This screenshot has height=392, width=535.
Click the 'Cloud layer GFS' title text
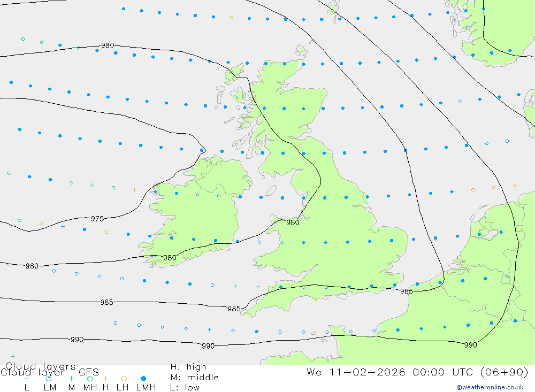click(x=50, y=372)
